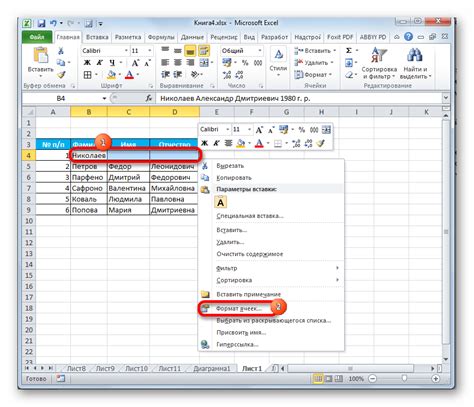Toggle Italic in the ribbon font group

tap(99, 63)
